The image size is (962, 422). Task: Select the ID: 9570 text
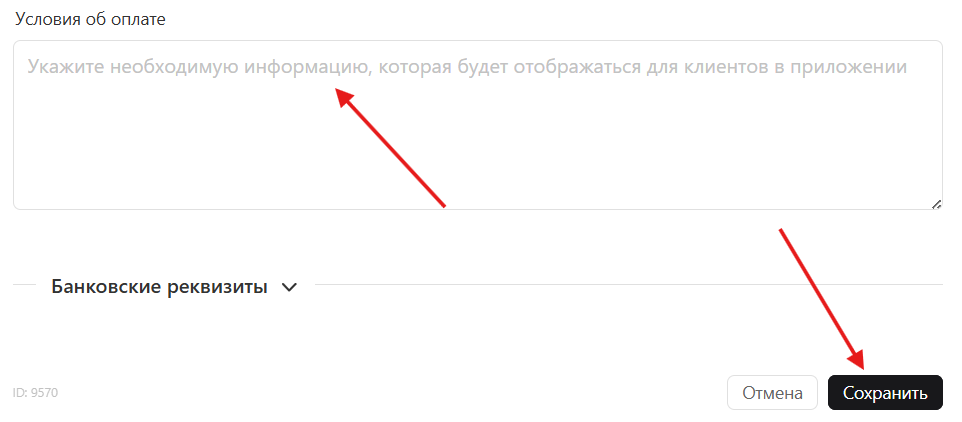coord(35,393)
